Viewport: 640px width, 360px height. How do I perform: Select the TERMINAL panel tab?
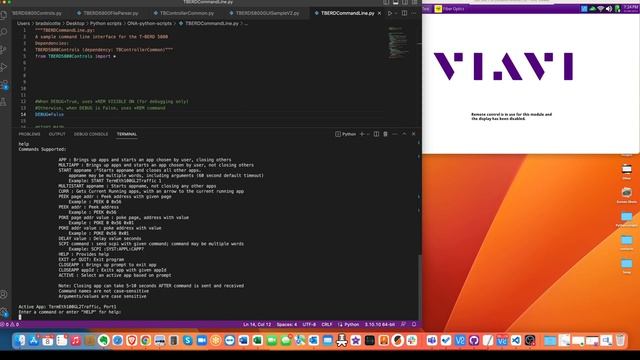127,134
